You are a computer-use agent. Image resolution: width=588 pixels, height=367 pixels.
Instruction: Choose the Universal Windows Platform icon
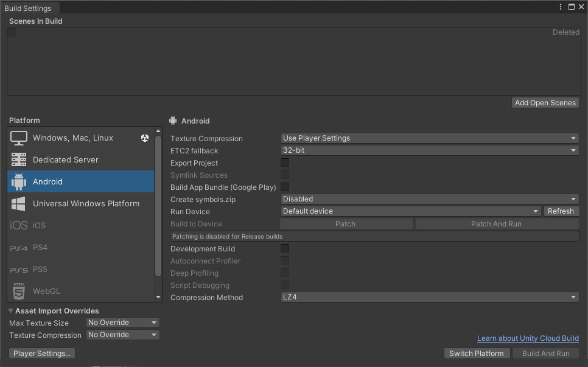[x=19, y=204]
